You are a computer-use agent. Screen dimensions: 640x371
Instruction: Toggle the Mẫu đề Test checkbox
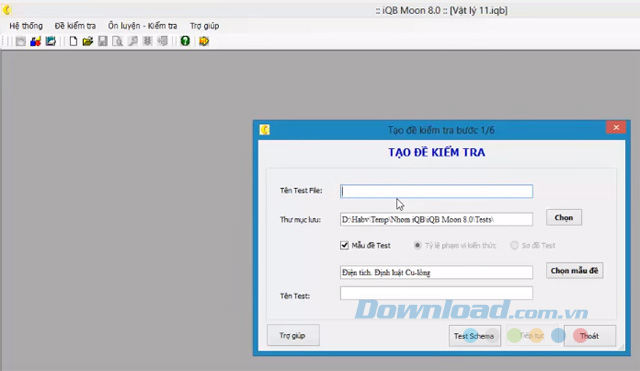tap(344, 245)
